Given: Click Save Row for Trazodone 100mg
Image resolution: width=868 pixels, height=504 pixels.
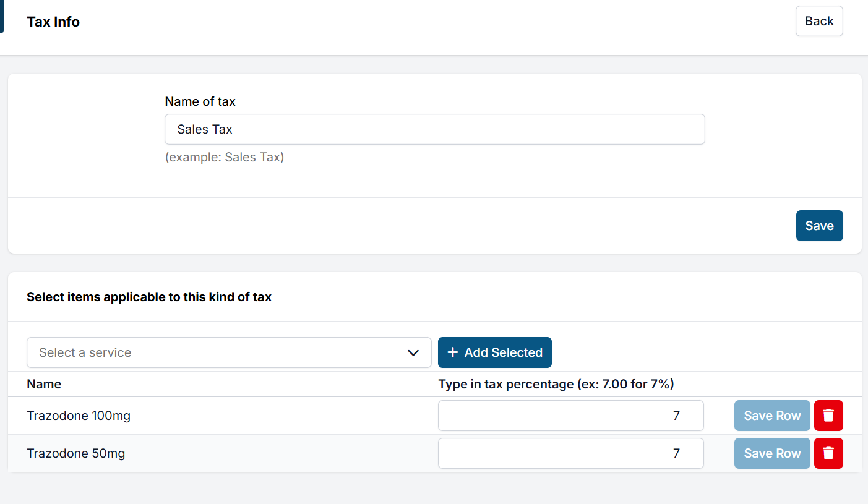Looking at the screenshot, I should [772, 416].
